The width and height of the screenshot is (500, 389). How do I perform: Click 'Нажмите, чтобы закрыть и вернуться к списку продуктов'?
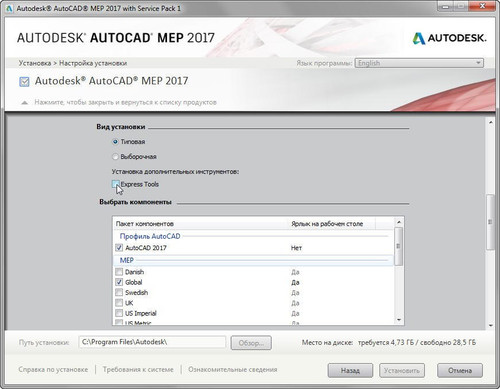coord(125,102)
